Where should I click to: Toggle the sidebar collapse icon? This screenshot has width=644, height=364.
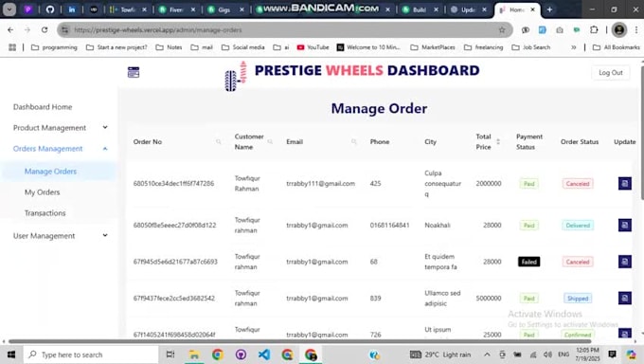click(x=134, y=72)
